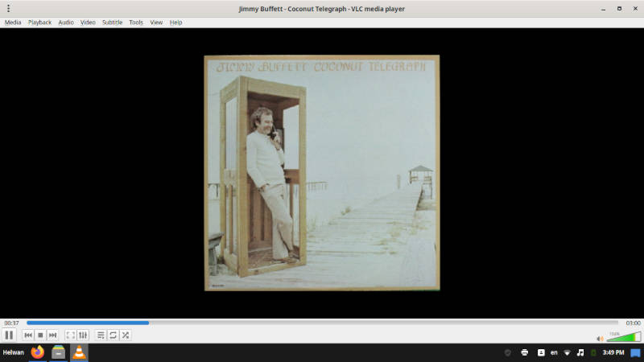Toggle fullscreen video mode
Viewport: 644px width, 362px height.
point(70,335)
